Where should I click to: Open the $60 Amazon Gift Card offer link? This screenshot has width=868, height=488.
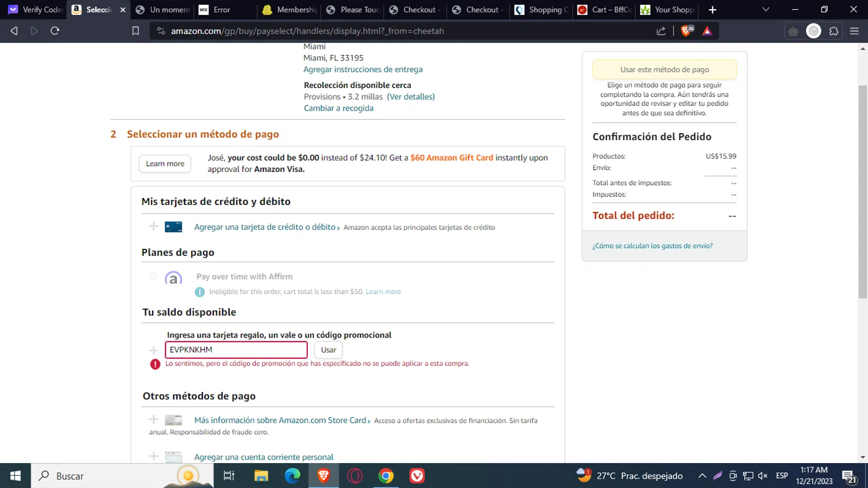pos(452,157)
